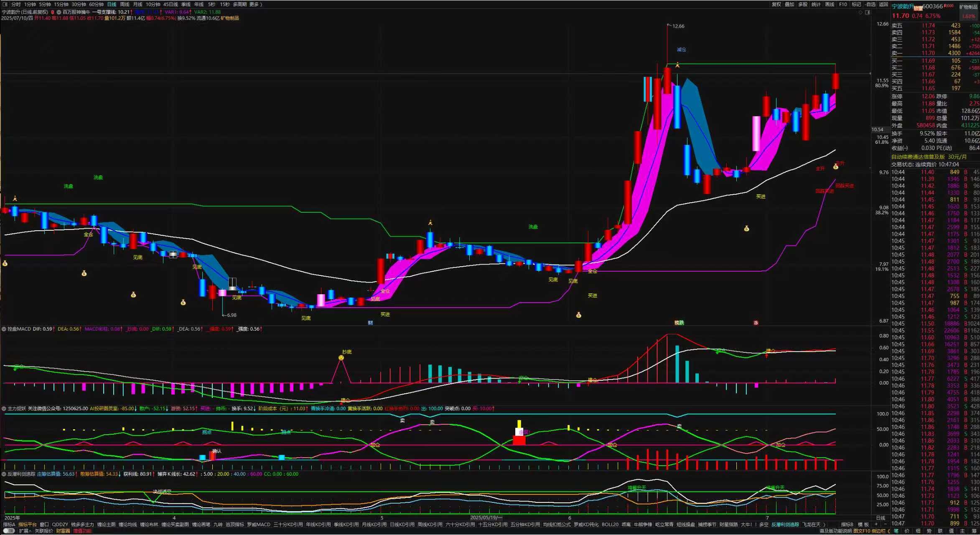Click the gear icon beside 控盘MACD indicator title
Image resolution: width=980 pixels, height=535 pixels.
coord(4,329)
